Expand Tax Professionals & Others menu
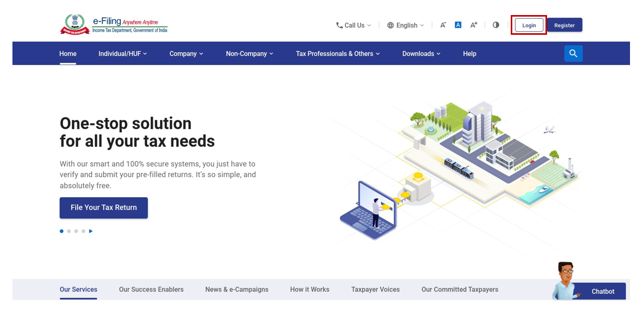 [338, 53]
